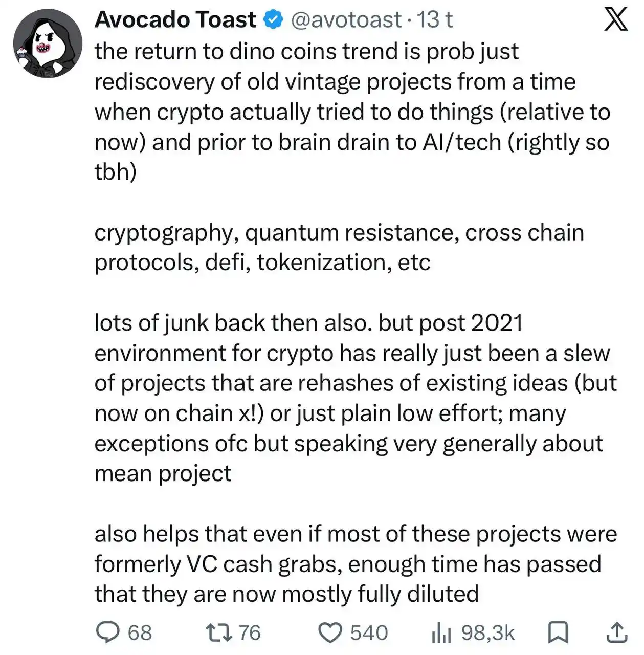Click the 13 t timestamp
644x655 pixels.
click(x=435, y=20)
